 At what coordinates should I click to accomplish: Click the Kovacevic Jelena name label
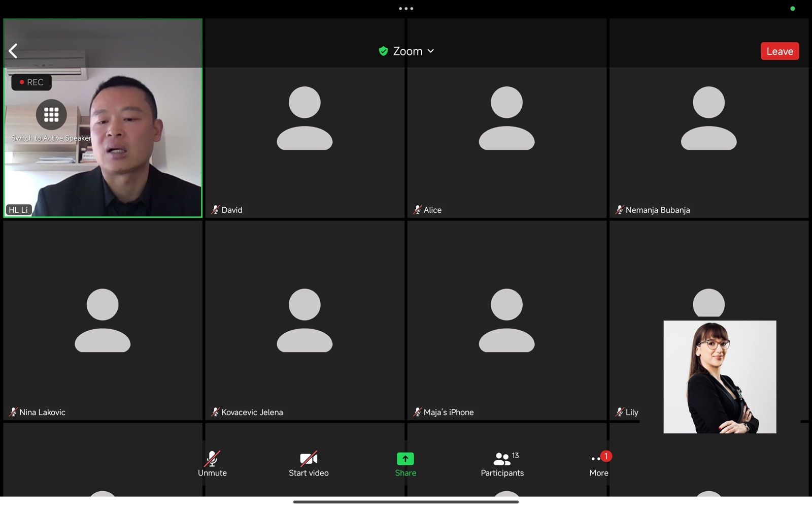[x=252, y=412]
